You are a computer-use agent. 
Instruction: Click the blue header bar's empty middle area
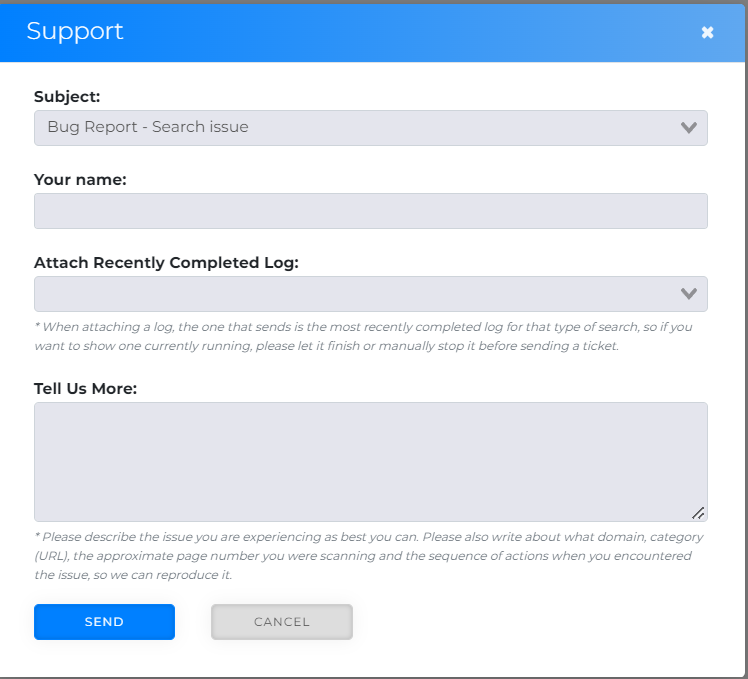click(x=400, y=32)
